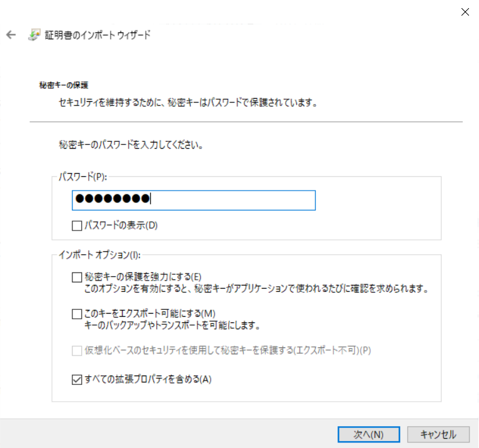This screenshot has height=448, width=479.
Task: Click the 秘密キーの保護 section heading
Action: pyautogui.click(x=64, y=85)
